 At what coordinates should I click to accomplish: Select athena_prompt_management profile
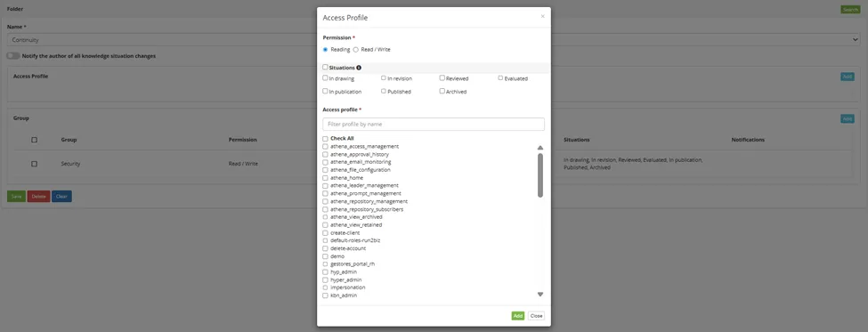[326, 194]
